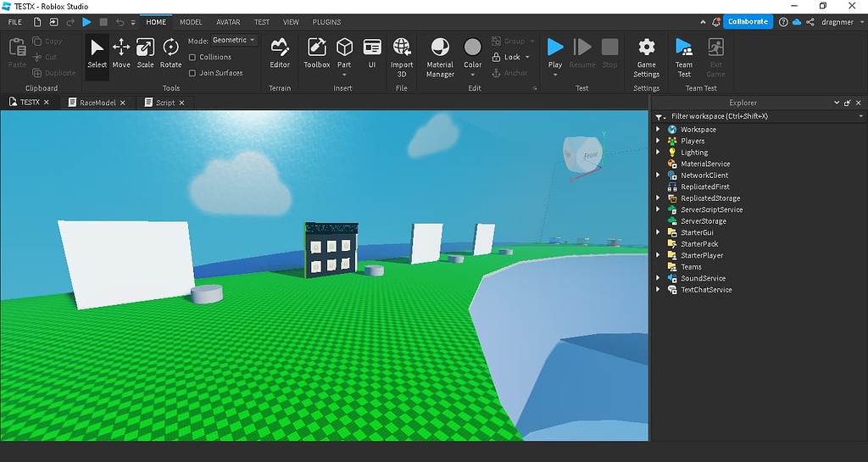Expand the Workspace tree node
The image size is (868, 462).
pyautogui.click(x=658, y=130)
